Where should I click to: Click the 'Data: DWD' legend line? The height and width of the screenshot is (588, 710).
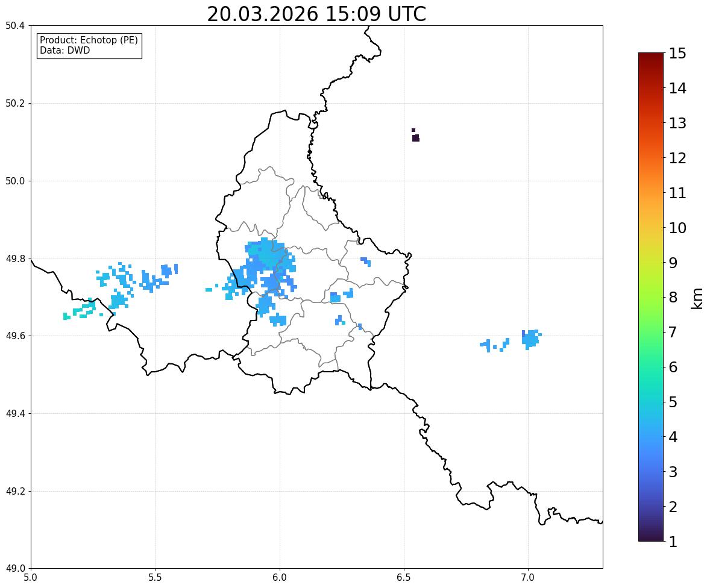pos(64,50)
